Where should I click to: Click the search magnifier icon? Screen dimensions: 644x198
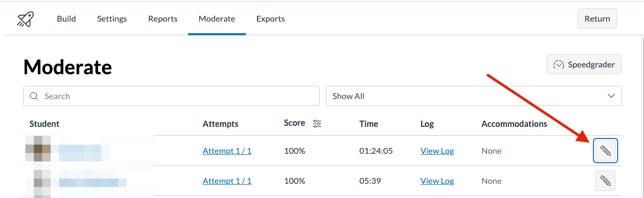(x=35, y=96)
